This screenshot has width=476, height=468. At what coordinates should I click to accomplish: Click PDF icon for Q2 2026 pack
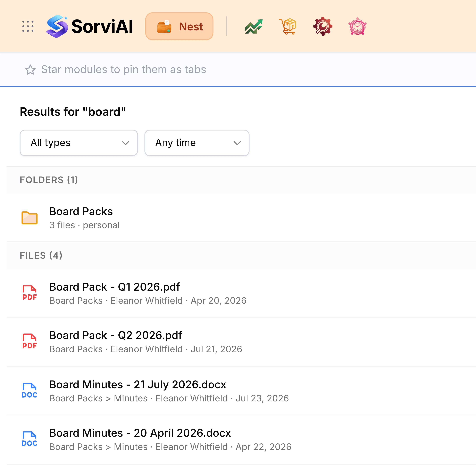[x=30, y=341]
